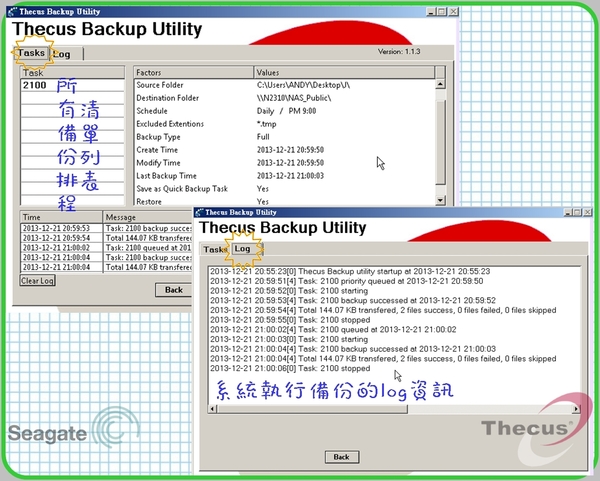Click Back button in front Log window
This screenshot has width=600, height=481.
pos(341,457)
